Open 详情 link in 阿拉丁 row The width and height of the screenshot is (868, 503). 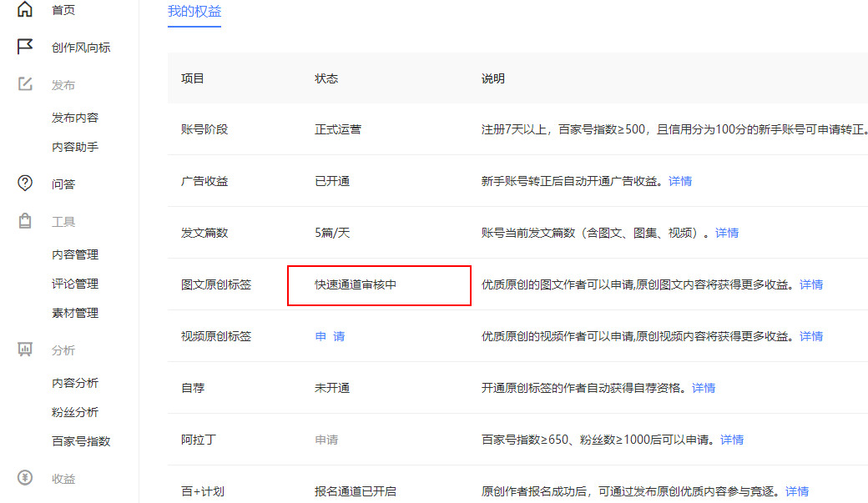732,440
